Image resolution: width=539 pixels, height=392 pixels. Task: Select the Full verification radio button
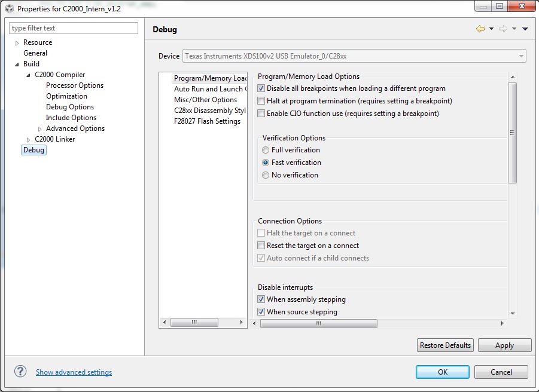tap(265, 150)
